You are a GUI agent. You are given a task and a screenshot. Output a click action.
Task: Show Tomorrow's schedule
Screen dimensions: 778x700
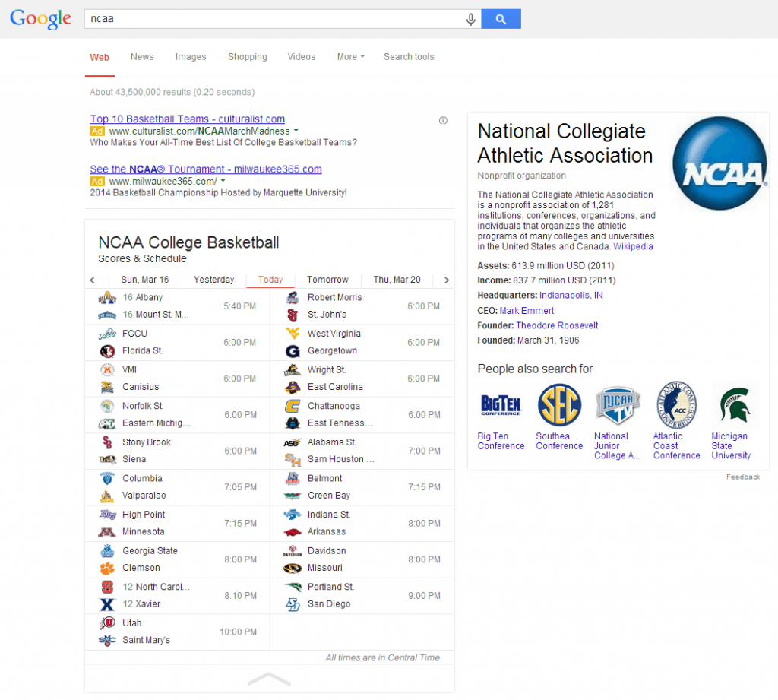pos(327,280)
